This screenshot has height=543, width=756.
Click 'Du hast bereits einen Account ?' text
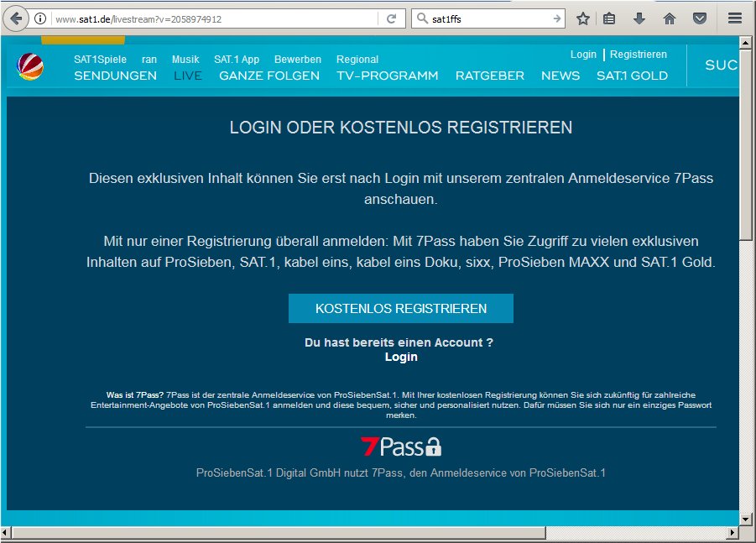point(399,342)
